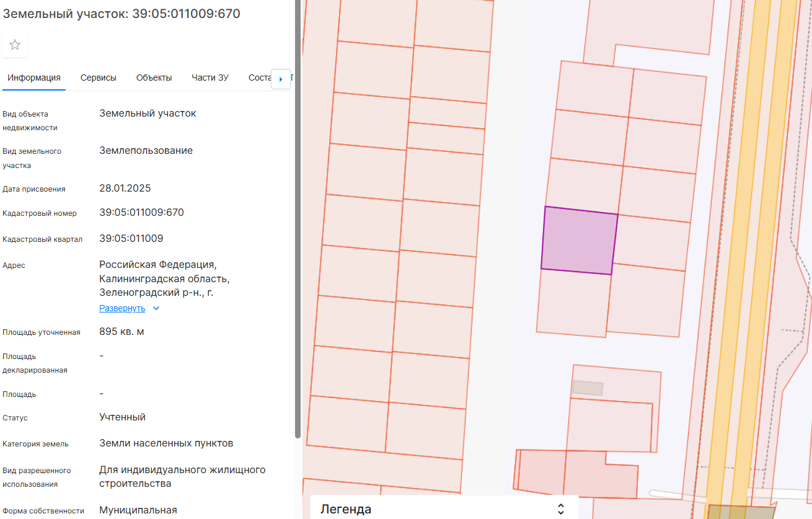Click the ownership value Муниципальная
The image size is (812, 519).
(138, 510)
